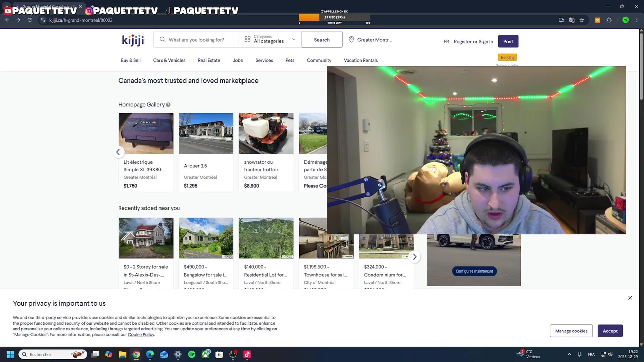Open Task View in taskbar
This screenshot has width=644, height=362.
click(95, 354)
